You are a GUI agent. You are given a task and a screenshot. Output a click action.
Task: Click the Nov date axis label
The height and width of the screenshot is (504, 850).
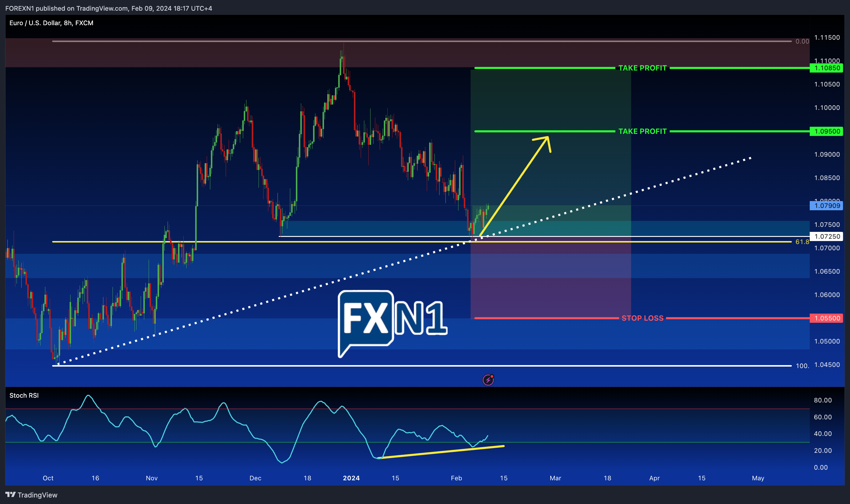tap(152, 478)
